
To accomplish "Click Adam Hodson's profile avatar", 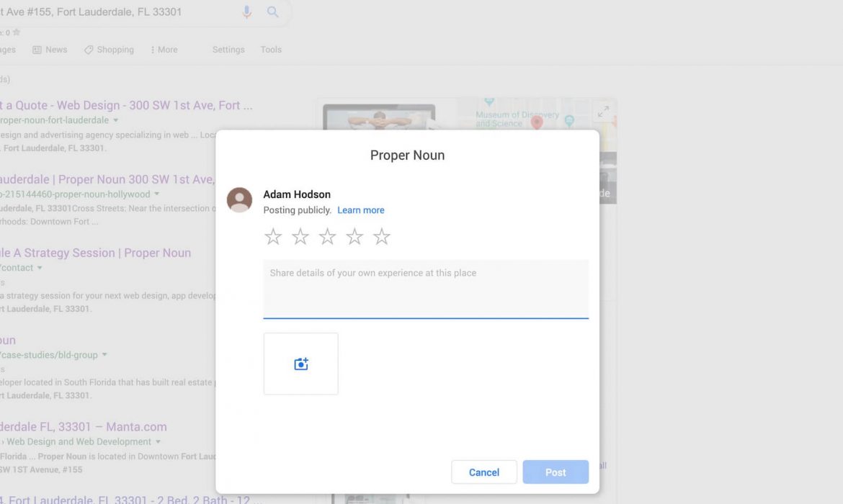I will pyautogui.click(x=239, y=200).
